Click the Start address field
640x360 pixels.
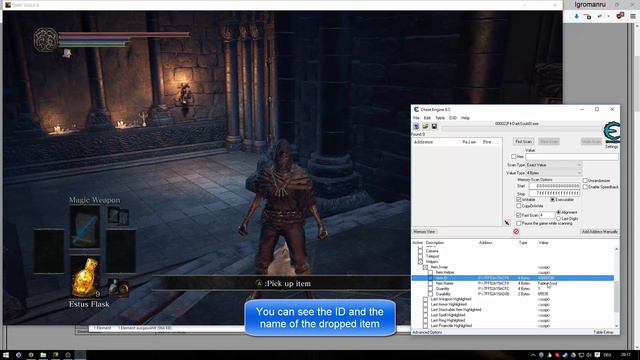pyautogui.click(x=555, y=186)
